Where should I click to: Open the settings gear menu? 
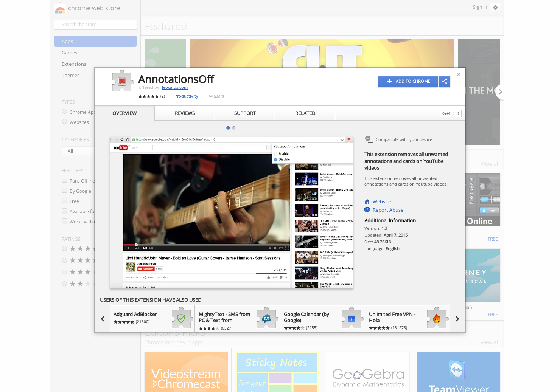[x=495, y=7]
